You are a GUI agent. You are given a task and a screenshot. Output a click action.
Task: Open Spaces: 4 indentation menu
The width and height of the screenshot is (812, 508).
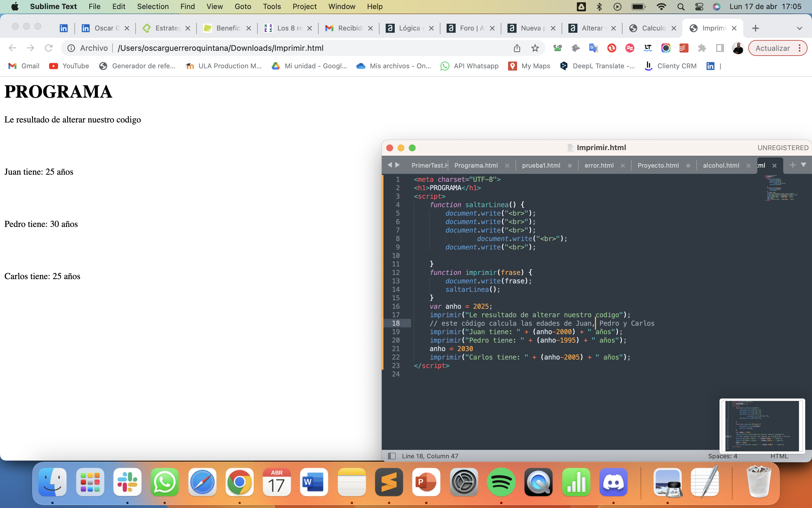722,456
